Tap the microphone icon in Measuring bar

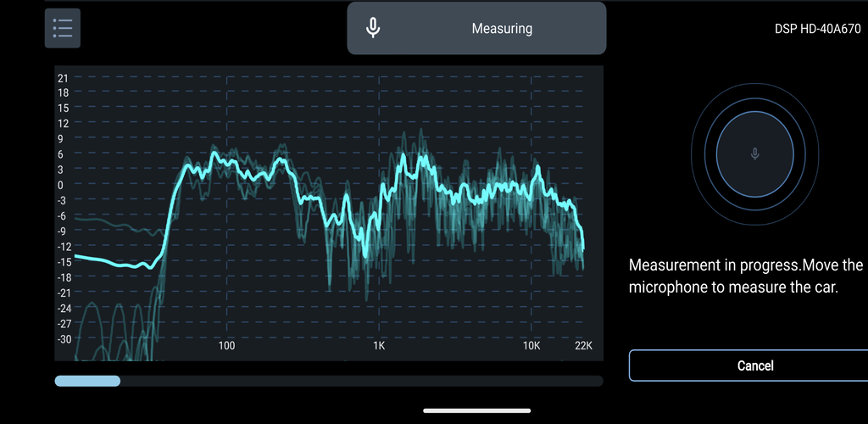coord(374,28)
